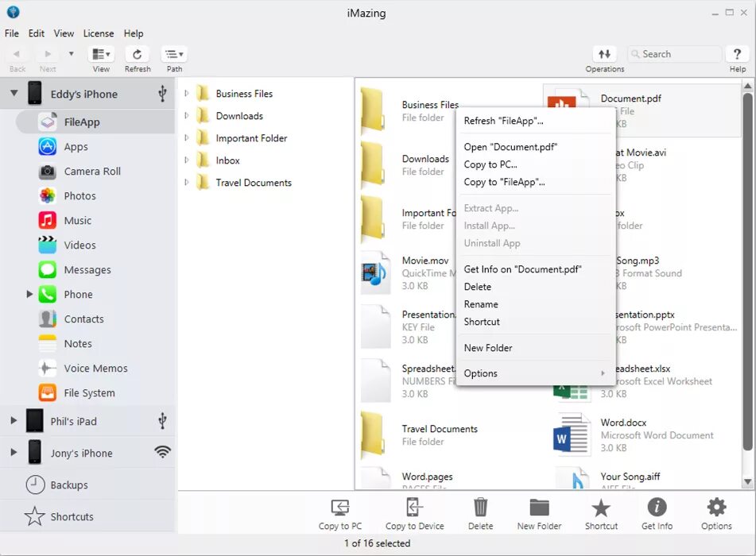The image size is (756, 556).
Task: Open the FileApp sidebar item
Action: pos(95,122)
